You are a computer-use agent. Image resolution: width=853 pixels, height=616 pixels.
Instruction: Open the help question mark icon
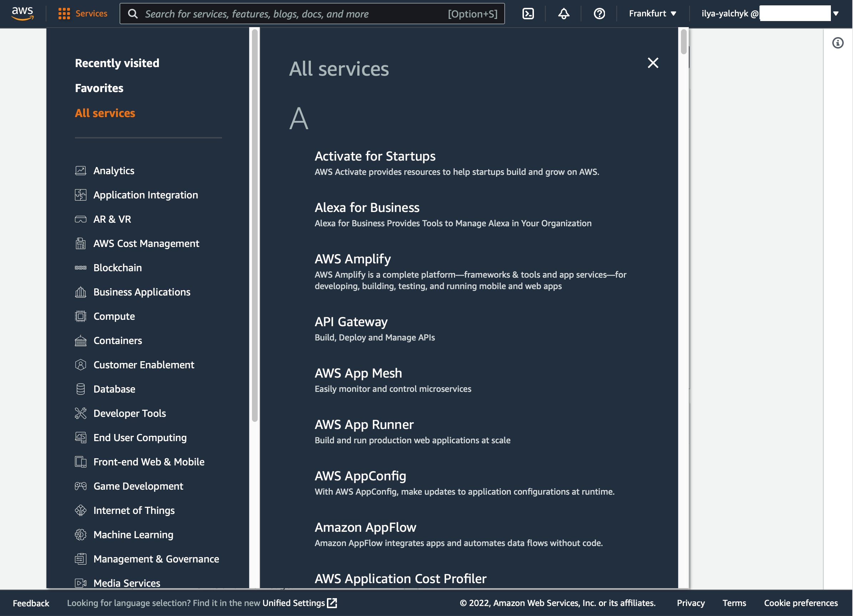(599, 14)
